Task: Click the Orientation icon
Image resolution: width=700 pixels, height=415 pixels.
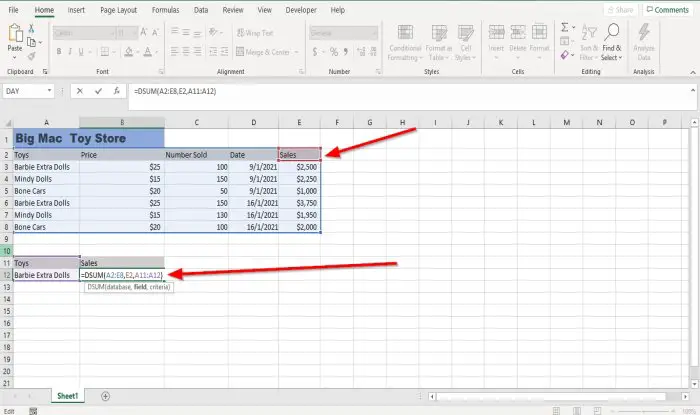Action: (213, 32)
